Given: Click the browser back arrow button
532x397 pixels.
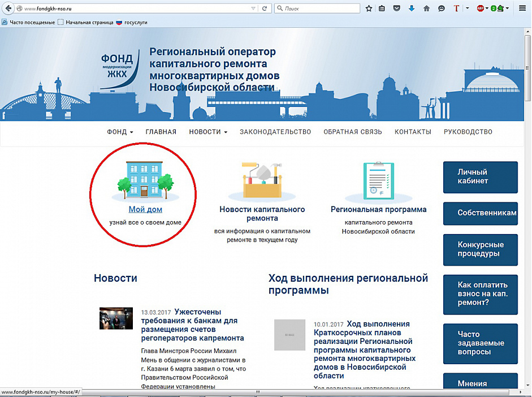Looking at the screenshot, I should click(x=8, y=8).
